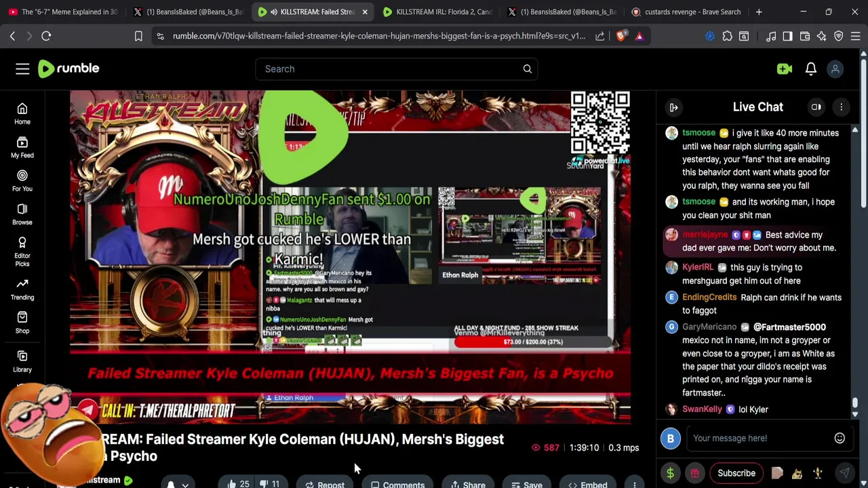Open Brave Shields lion icon
The height and width of the screenshot is (488, 868).
click(621, 36)
